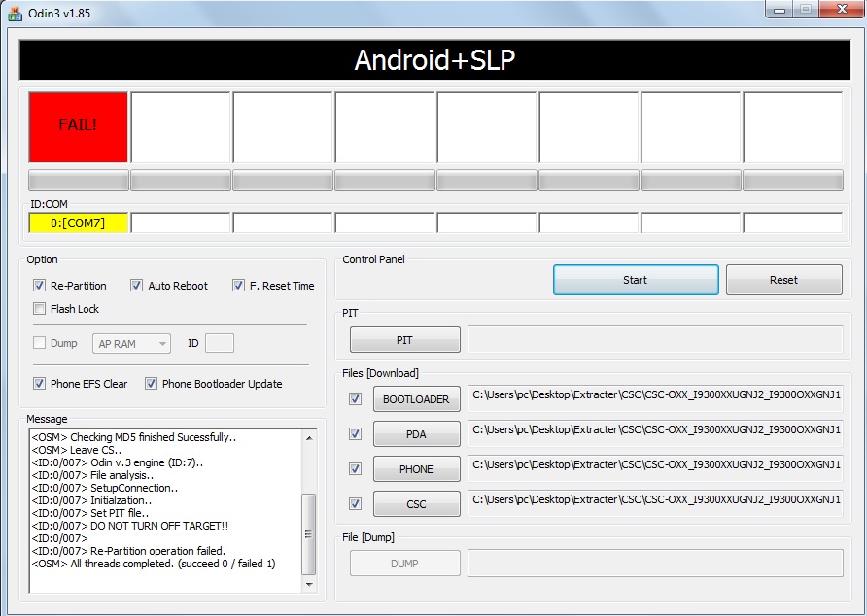Click the Message log scroll down arrow
867x616 pixels.
coord(308,585)
